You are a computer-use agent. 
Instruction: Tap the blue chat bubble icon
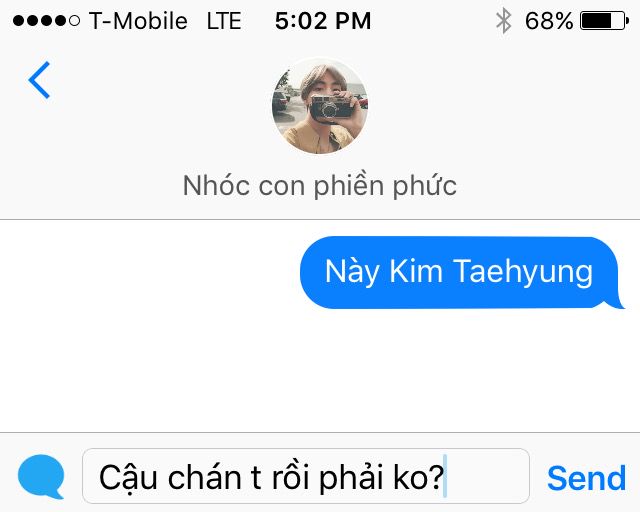[41, 476]
